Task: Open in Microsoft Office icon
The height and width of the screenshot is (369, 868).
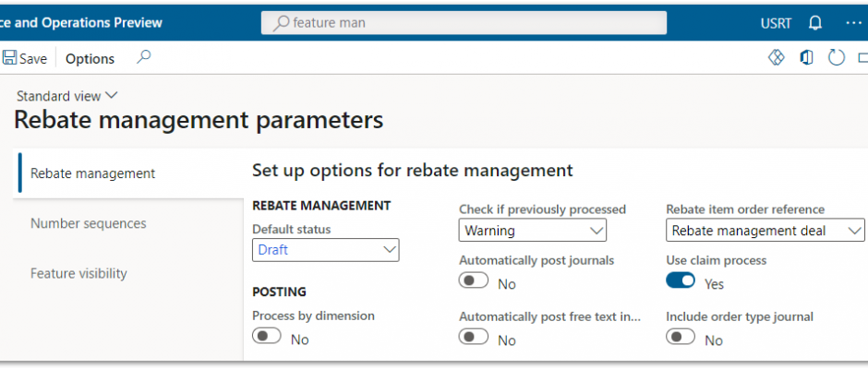Action: [806, 57]
